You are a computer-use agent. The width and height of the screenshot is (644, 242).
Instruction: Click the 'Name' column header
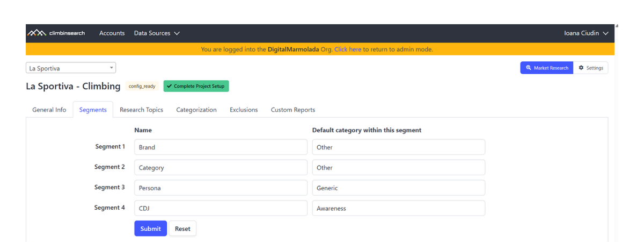pyautogui.click(x=143, y=130)
